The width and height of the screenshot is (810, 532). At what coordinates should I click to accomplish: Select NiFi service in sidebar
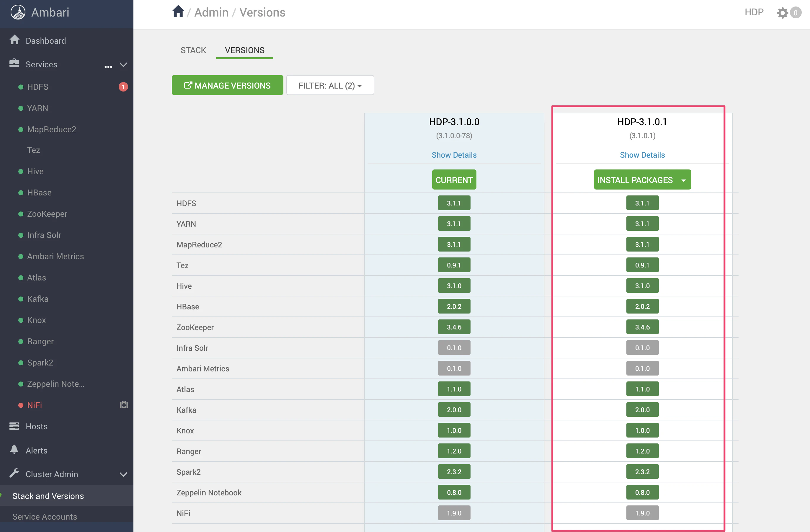(34, 405)
